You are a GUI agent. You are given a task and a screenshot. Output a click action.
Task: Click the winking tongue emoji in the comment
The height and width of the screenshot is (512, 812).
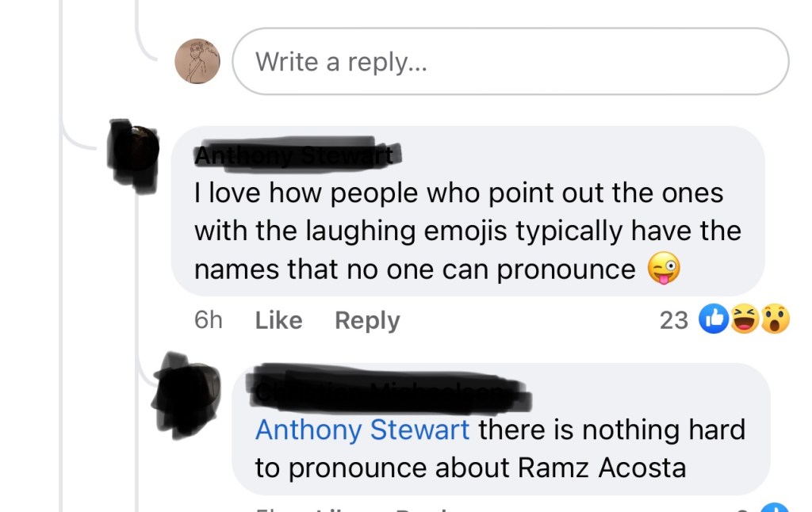[664, 270]
